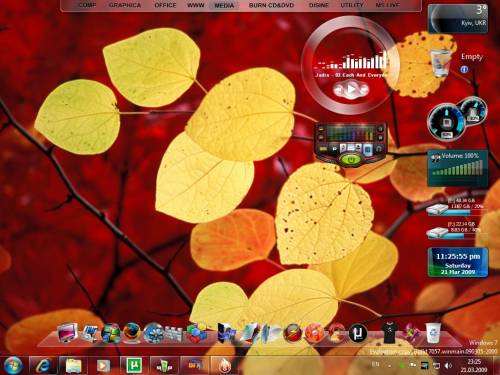Click the clock gadget showing Saturday
The width and height of the screenshot is (500, 375).
[458, 262]
